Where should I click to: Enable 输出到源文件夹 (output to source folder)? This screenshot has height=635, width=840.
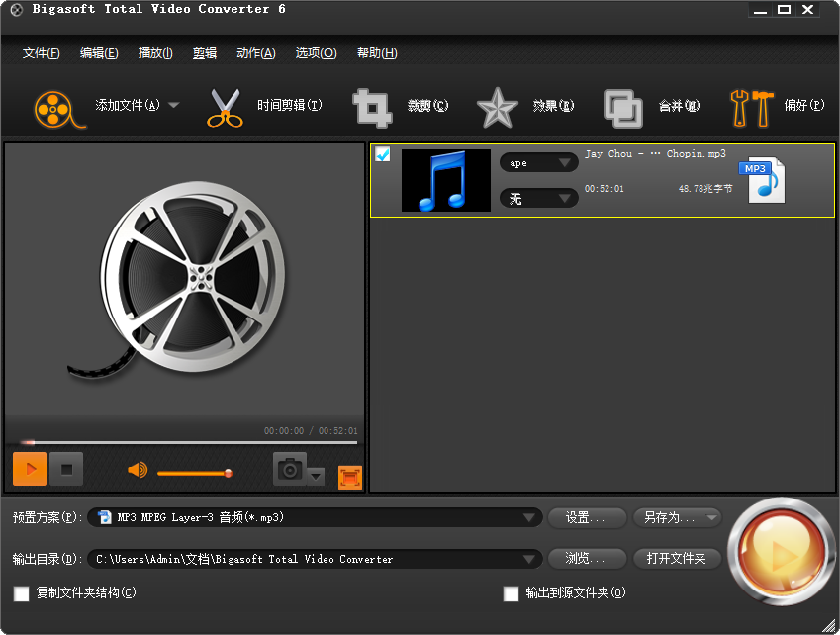[511, 594]
